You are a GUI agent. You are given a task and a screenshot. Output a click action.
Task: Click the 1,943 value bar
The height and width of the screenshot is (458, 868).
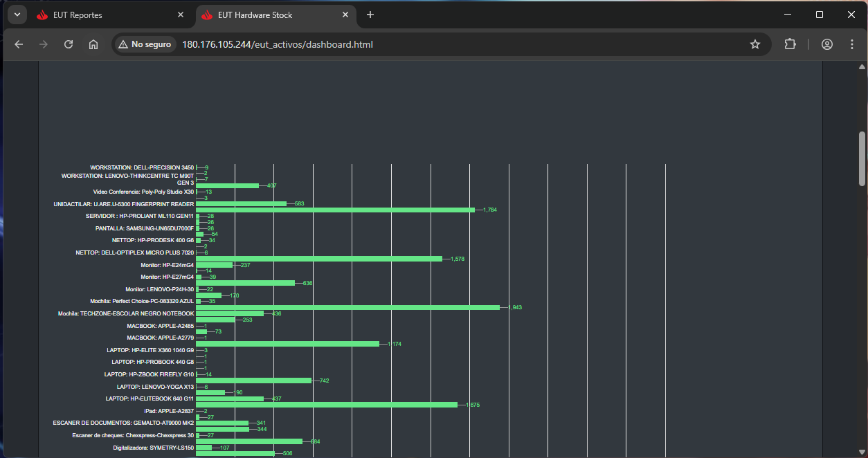(x=347, y=307)
